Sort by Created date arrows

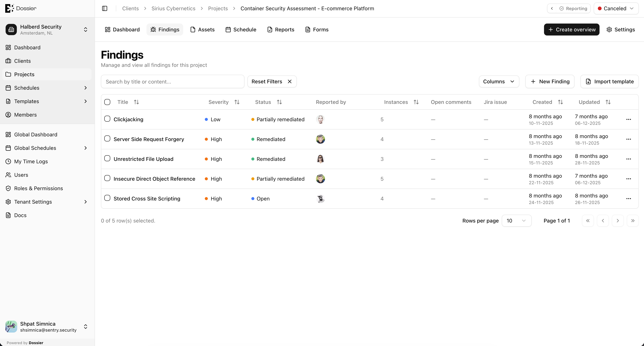[x=560, y=102]
